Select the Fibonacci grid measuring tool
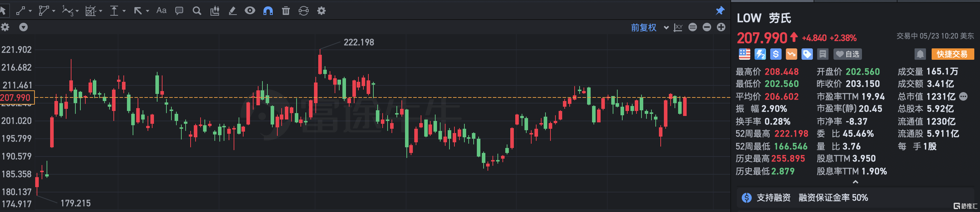Image resolution: width=980 pixels, height=212 pixels. click(x=91, y=11)
